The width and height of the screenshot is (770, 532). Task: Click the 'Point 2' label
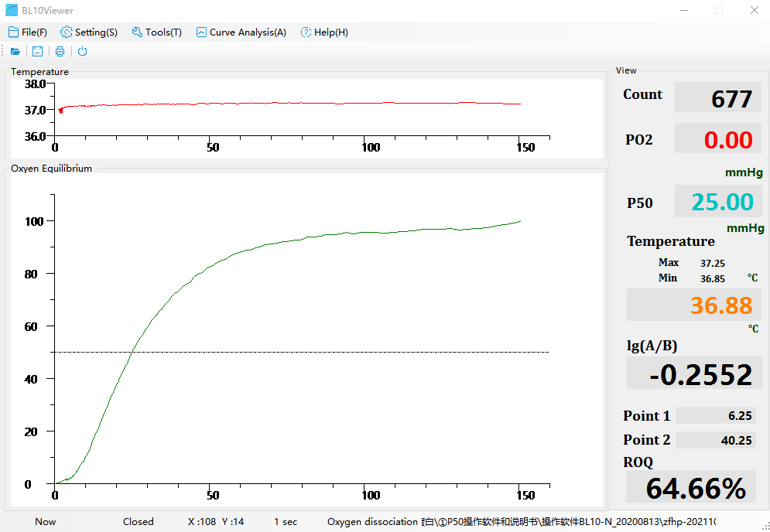click(x=647, y=440)
